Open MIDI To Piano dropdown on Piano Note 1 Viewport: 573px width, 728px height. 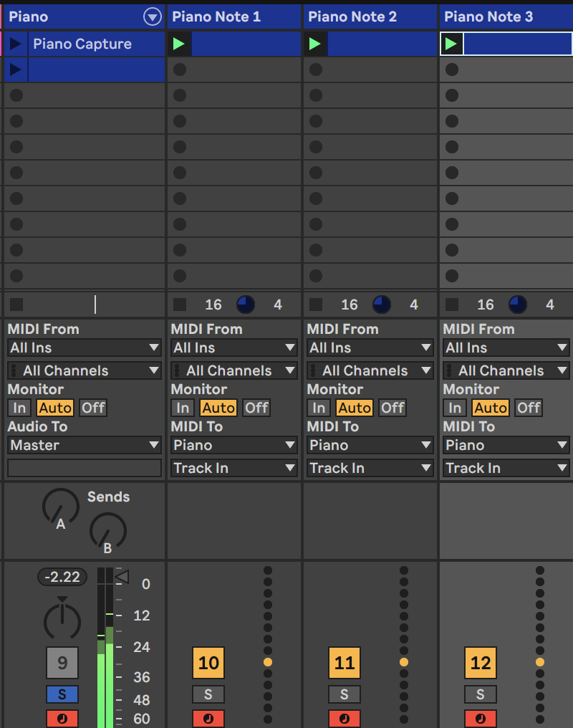coord(234,445)
